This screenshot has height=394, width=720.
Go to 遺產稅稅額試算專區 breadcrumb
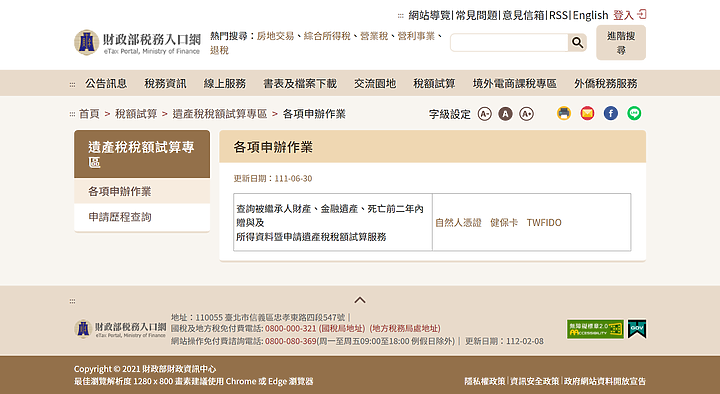tap(219, 114)
